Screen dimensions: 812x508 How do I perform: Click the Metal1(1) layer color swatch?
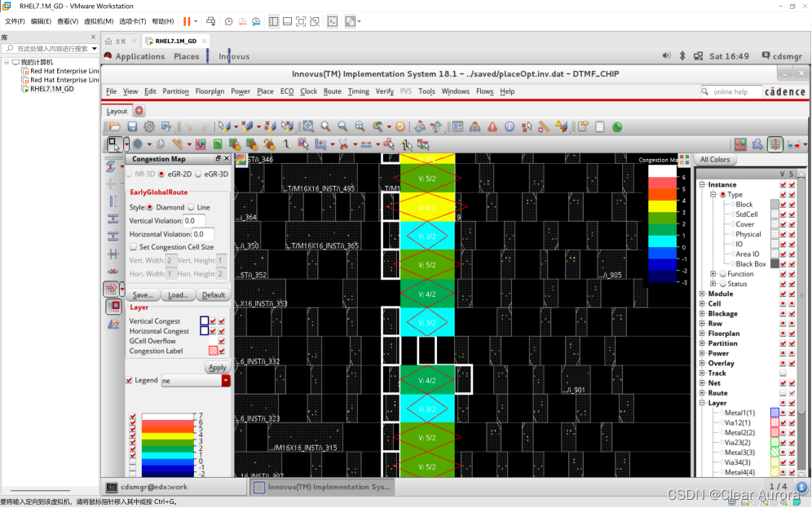pos(774,413)
